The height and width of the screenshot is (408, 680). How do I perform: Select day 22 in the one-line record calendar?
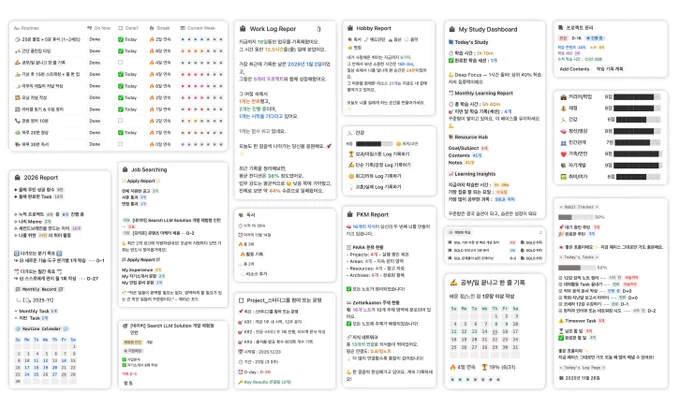(494, 339)
